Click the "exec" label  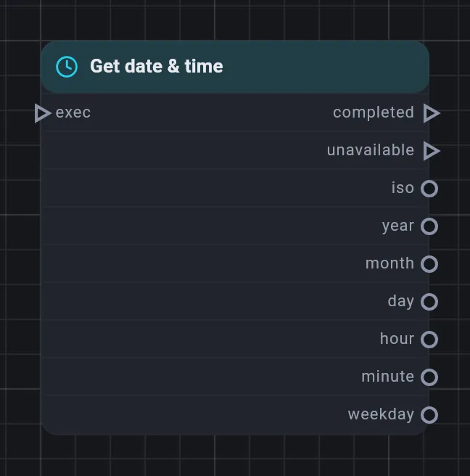coord(73,113)
